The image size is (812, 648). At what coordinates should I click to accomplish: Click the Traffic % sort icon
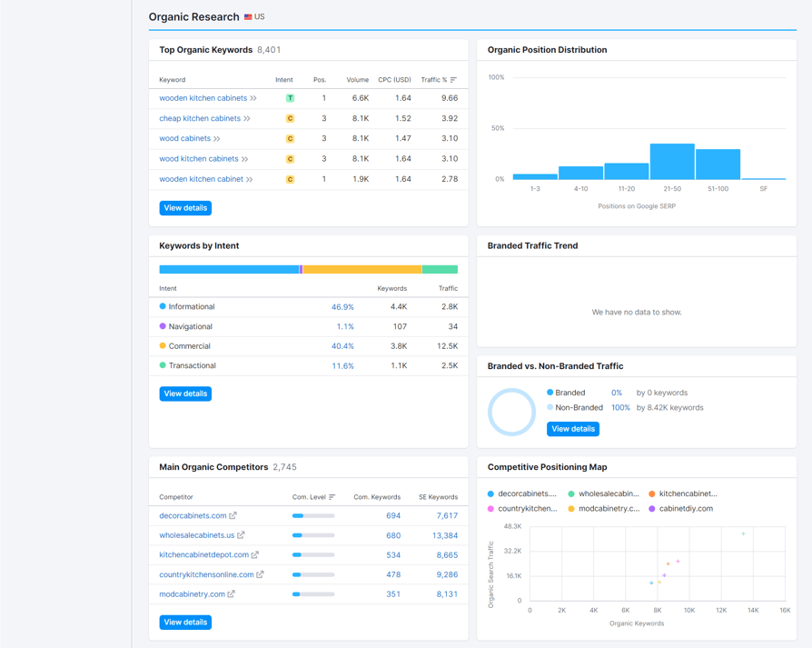click(453, 80)
